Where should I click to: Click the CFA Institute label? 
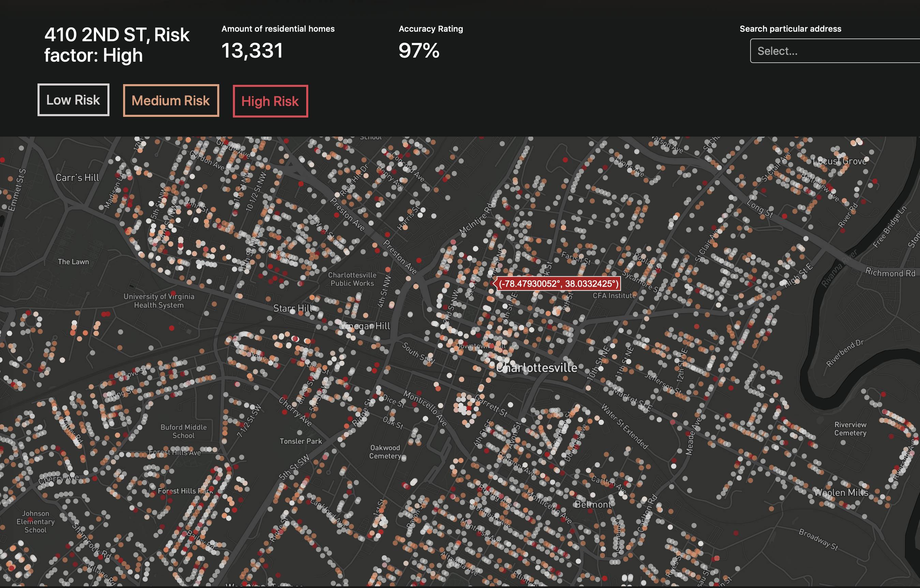(614, 295)
